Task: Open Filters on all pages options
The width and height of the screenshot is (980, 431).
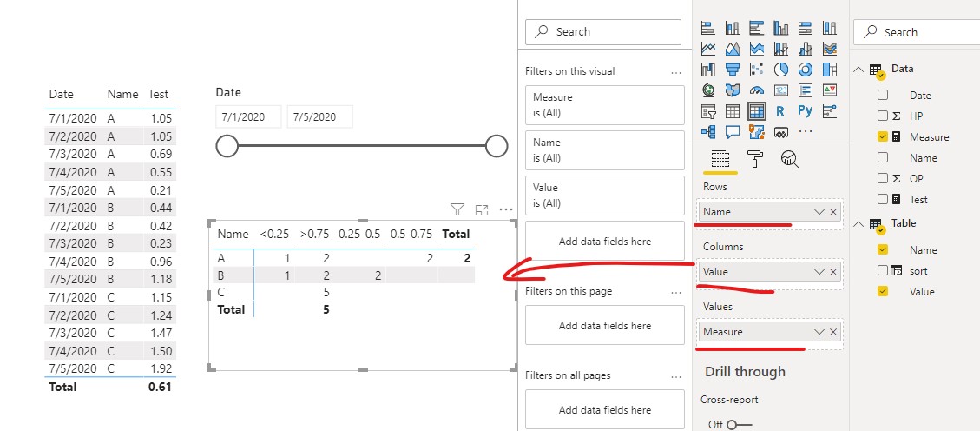Action: pyautogui.click(x=675, y=376)
